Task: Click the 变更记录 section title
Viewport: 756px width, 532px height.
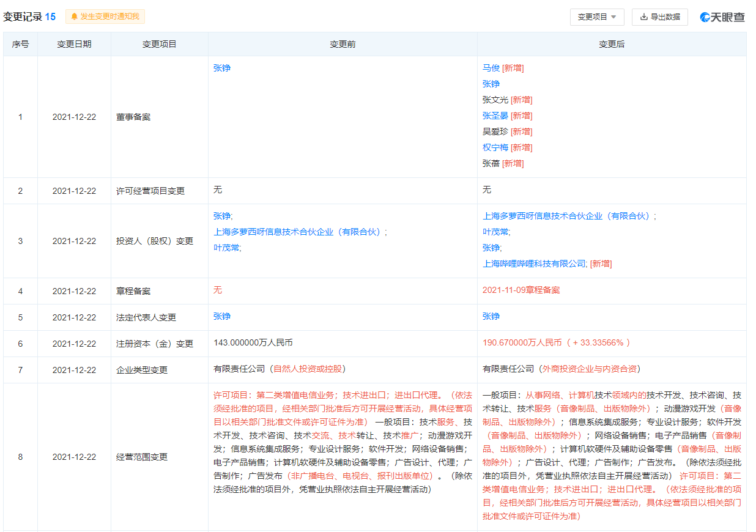Action: point(22,17)
